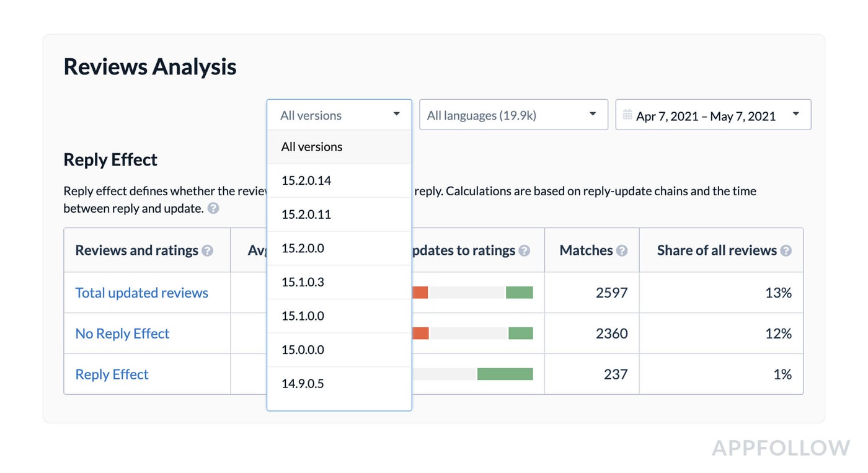Pick version 15.2.0.0 from dropdown

[x=303, y=248]
